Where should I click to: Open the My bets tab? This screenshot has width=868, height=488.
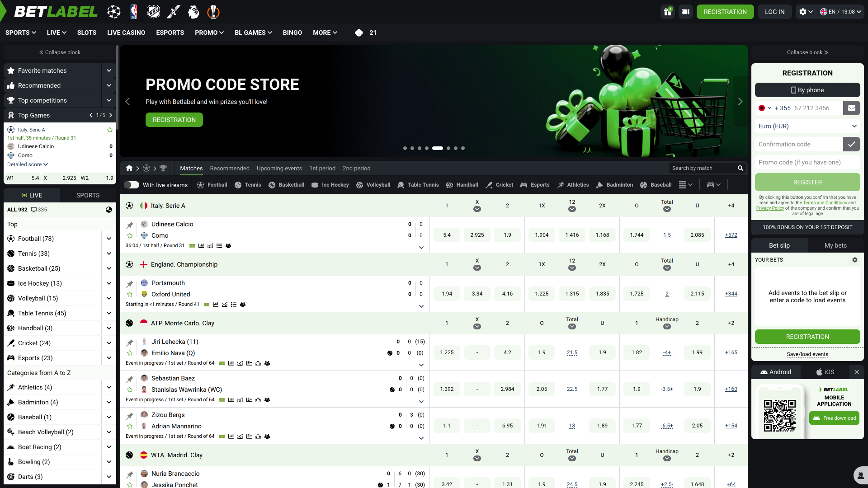(x=835, y=245)
